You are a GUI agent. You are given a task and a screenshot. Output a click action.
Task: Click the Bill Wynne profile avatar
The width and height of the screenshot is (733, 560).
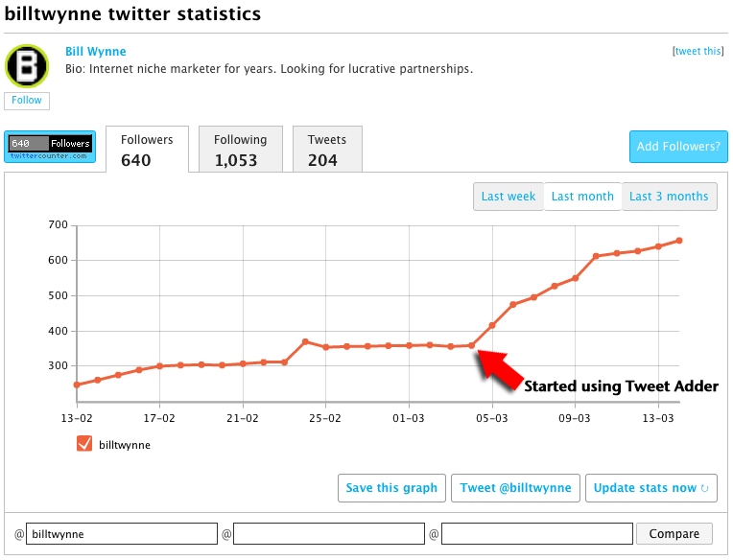coord(27,65)
